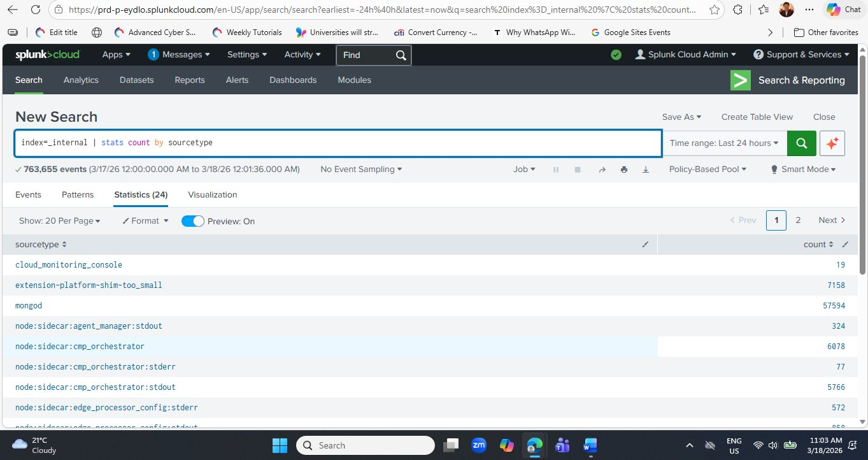Screen dimensions: 868x460
Task: Pause the running search job
Action: tap(555, 169)
